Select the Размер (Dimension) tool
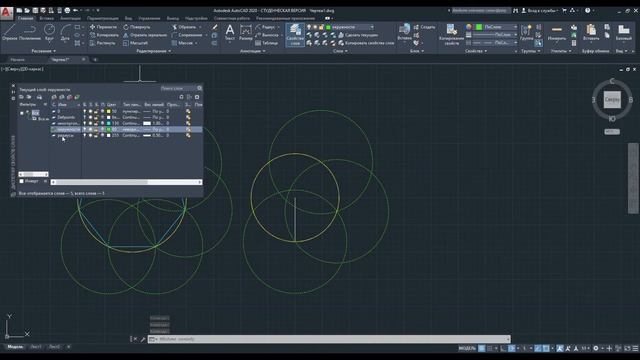 click(246, 32)
